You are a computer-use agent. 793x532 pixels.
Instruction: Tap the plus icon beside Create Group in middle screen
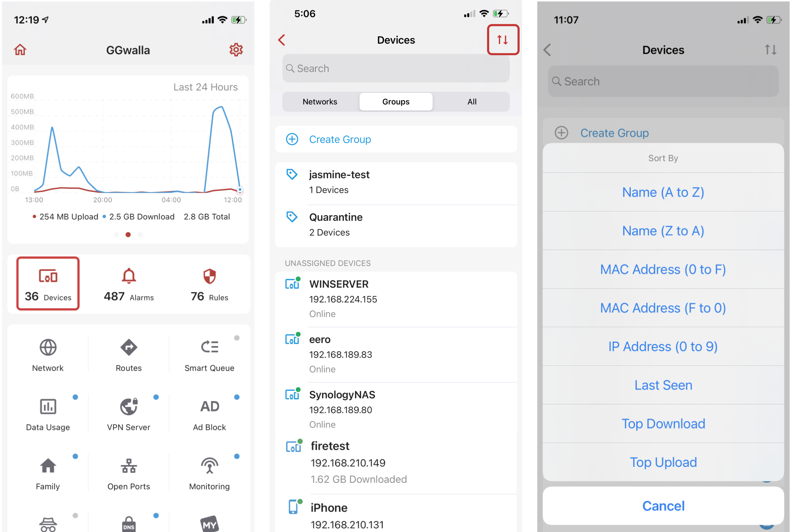click(292, 139)
